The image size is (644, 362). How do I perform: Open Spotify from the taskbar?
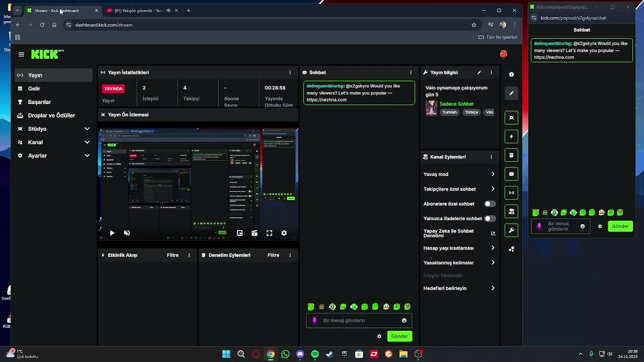[315, 354]
